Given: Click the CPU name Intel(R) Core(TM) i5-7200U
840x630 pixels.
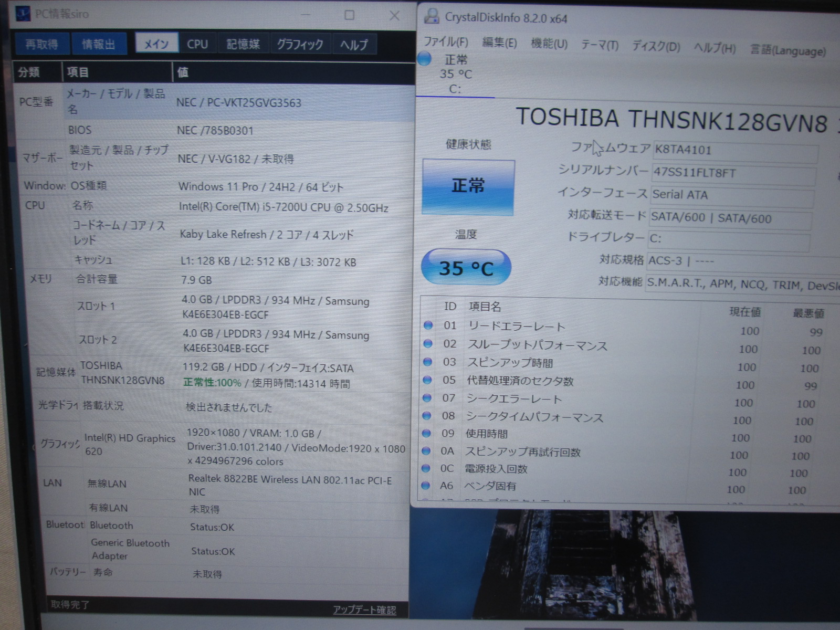Looking at the screenshot, I should pos(283,207).
